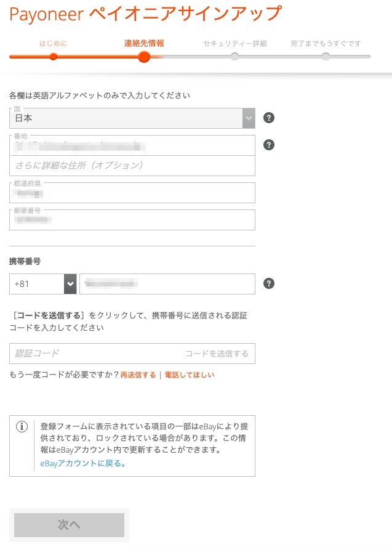This screenshot has width=392, height=547.
Task: Follow the eBayアカウントに戻る link
Action: click(x=82, y=463)
